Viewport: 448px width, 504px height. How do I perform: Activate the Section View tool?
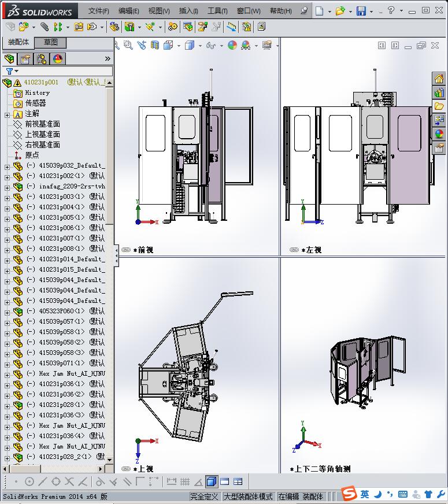155,45
